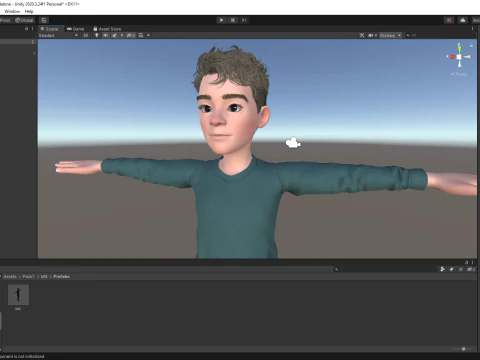Advance one frame with the Step button

click(x=244, y=20)
